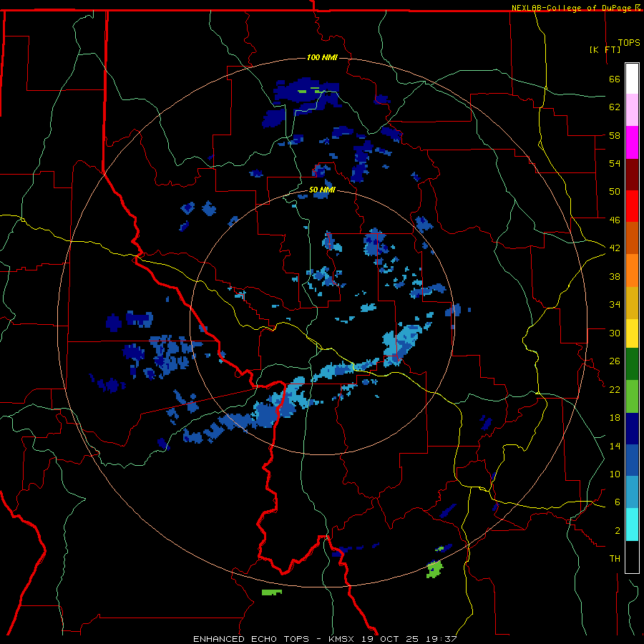Click the 100 NMI range ring label
The height and width of the screenshot is (644, 644).
click(x=322, y=57)
